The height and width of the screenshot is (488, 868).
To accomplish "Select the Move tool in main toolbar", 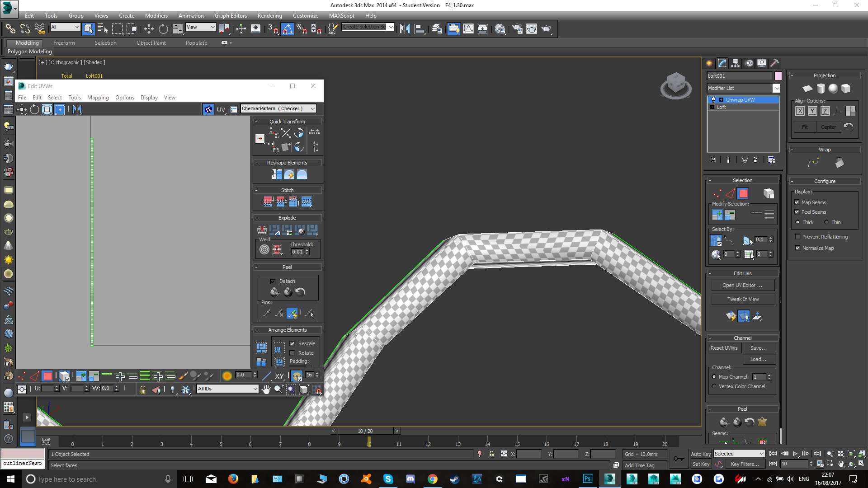I will (x=149, y=29).
